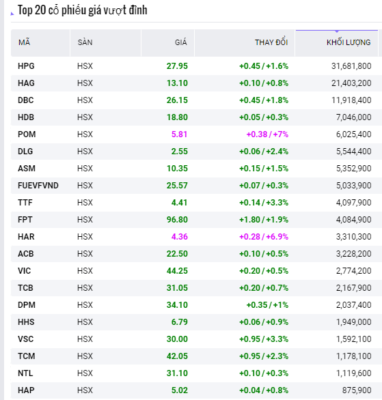Click NTL volume 1,119,600
382x400 pixels.
point(353,373)
